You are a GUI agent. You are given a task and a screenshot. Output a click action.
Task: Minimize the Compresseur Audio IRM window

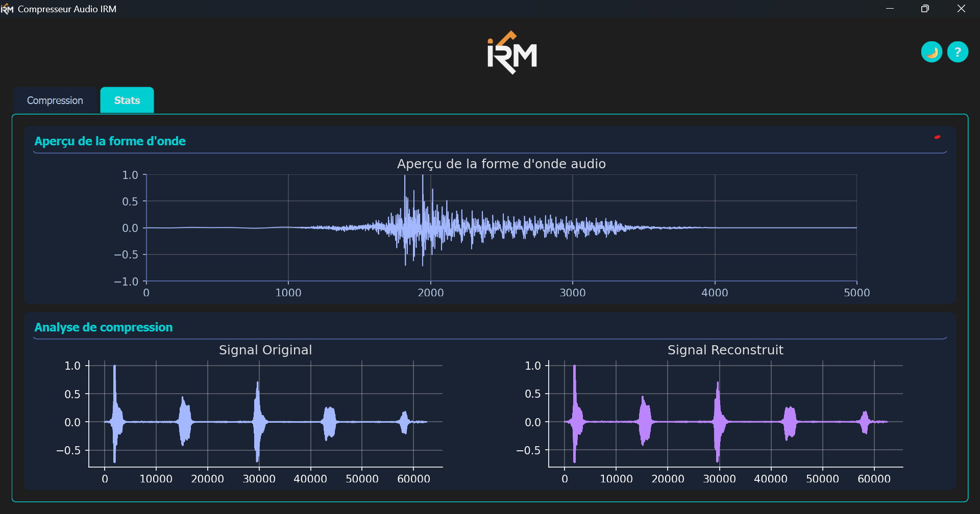point(890,9)
